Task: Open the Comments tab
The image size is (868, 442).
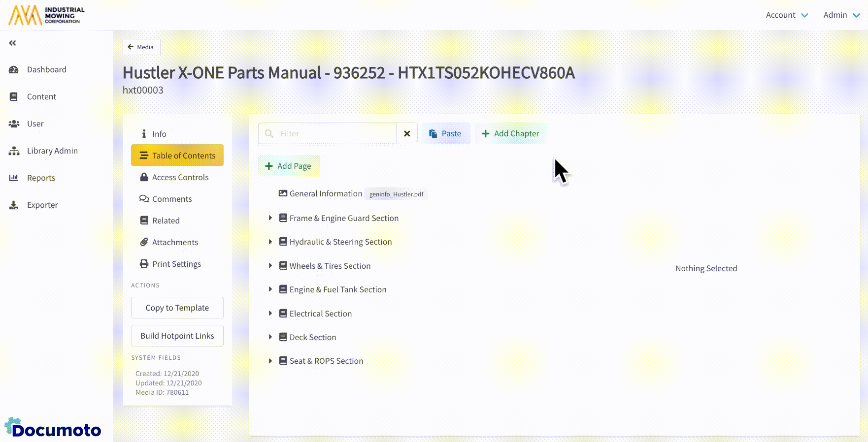Action: [171, 199]
